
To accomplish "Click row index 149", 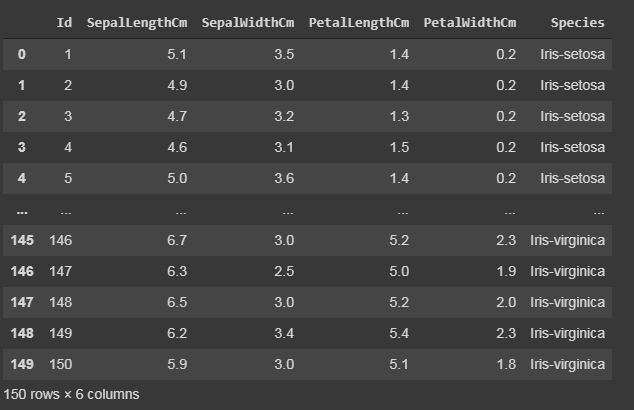I will coord(22,364).
